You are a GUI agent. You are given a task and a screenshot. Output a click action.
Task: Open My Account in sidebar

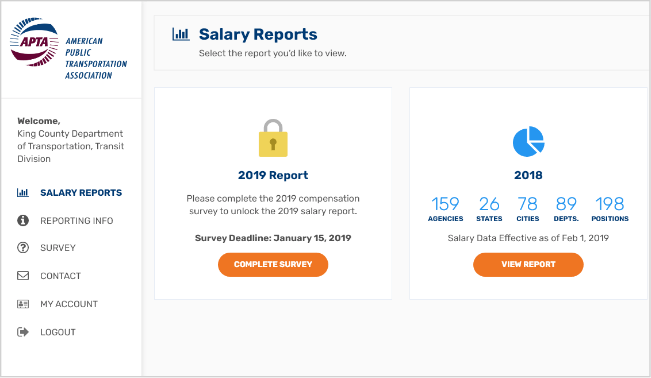pos(69,304)
